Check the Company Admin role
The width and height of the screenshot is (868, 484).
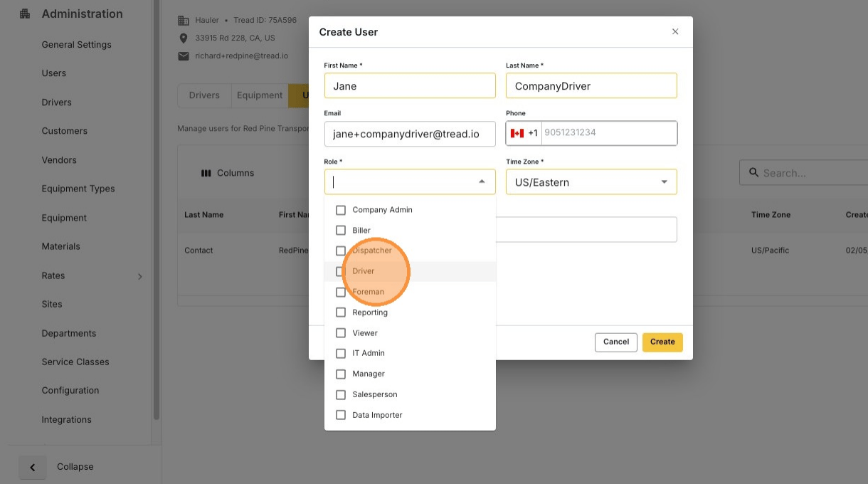click(341, 210)
